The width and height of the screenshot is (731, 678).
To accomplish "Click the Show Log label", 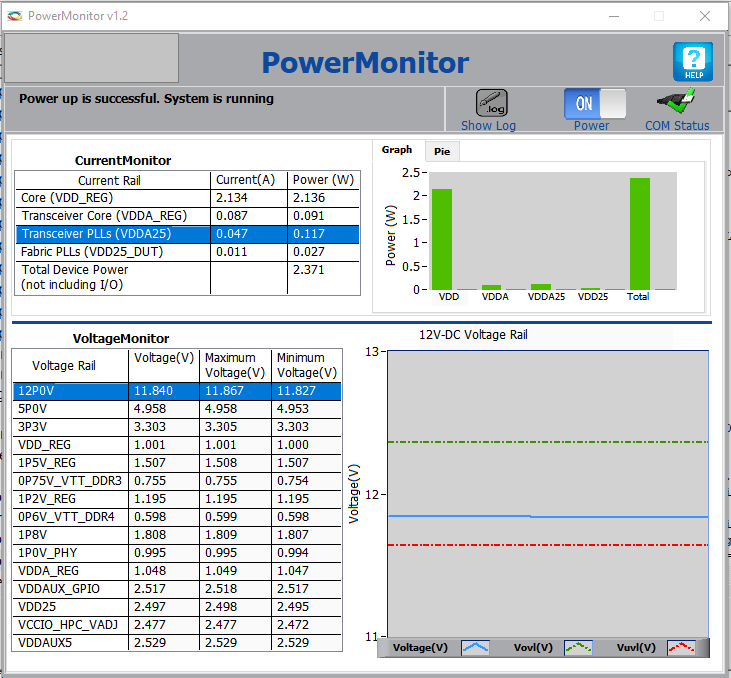I will (x=488, y=126).
